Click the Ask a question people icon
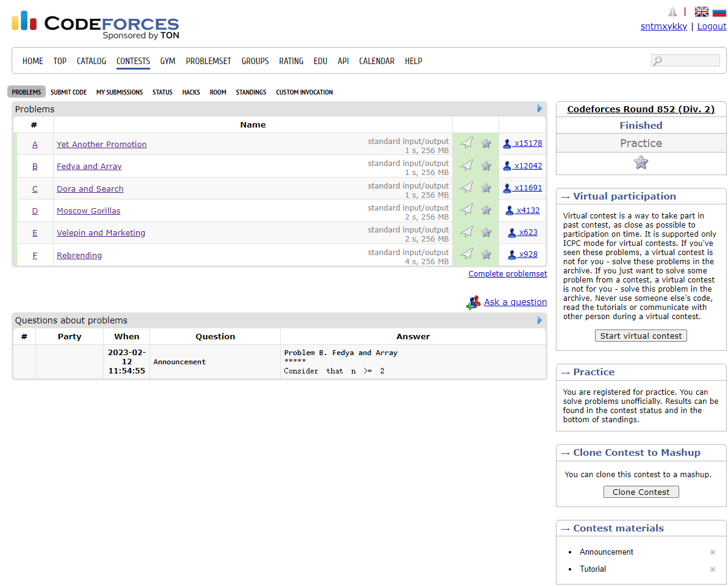The height and width of the screenshot is (587, 728). click(473, 302)
